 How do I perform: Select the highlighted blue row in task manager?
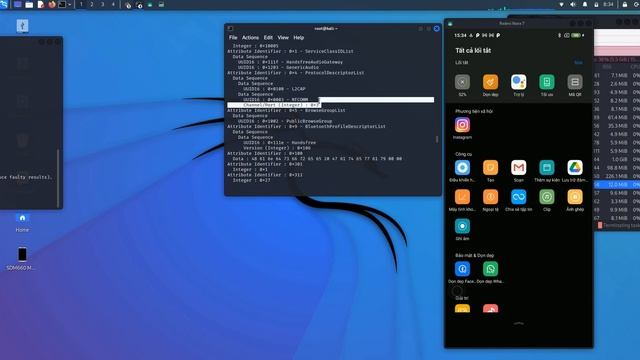(617, 184)
